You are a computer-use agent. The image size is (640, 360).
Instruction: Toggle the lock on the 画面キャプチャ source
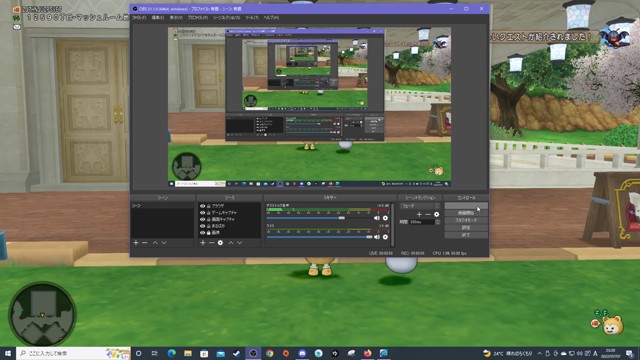click(x=208, y=219)
